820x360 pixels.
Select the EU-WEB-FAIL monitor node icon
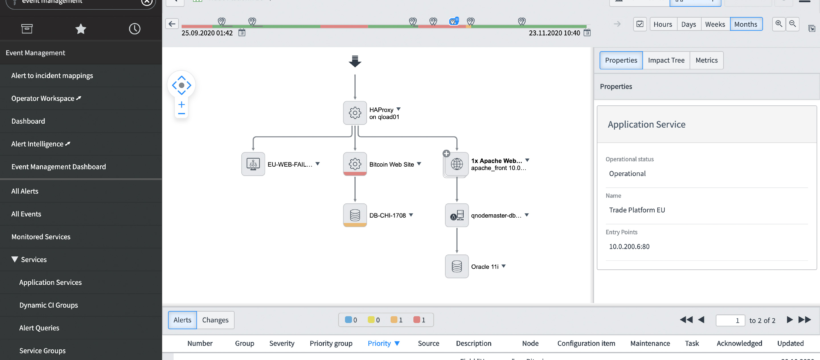[x=253, y=164]
